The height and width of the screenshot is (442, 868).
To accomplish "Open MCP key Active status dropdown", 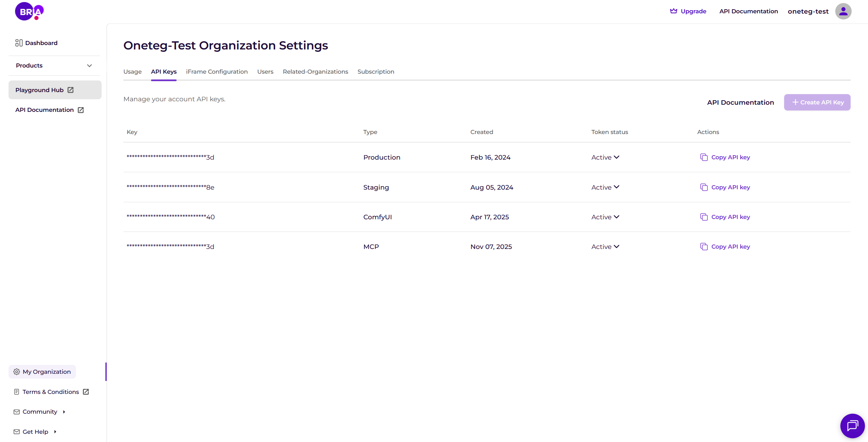I will pyautogui.click(x=616, y=247).
